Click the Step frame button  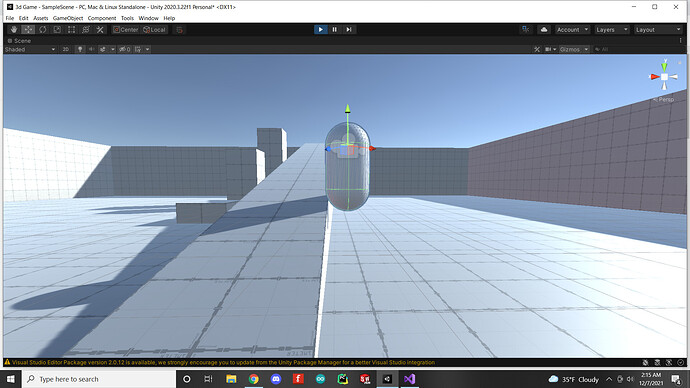pyautogui.click(x=349, y=29)
